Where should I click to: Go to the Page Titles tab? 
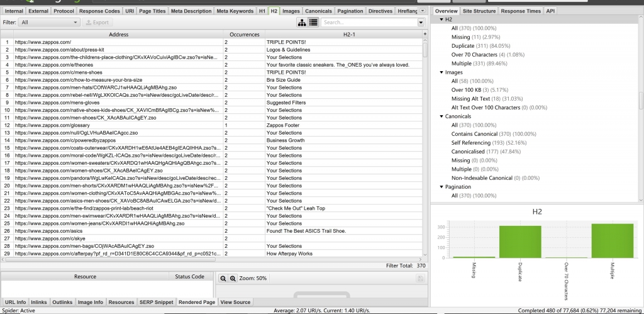[x=152, y=11]
